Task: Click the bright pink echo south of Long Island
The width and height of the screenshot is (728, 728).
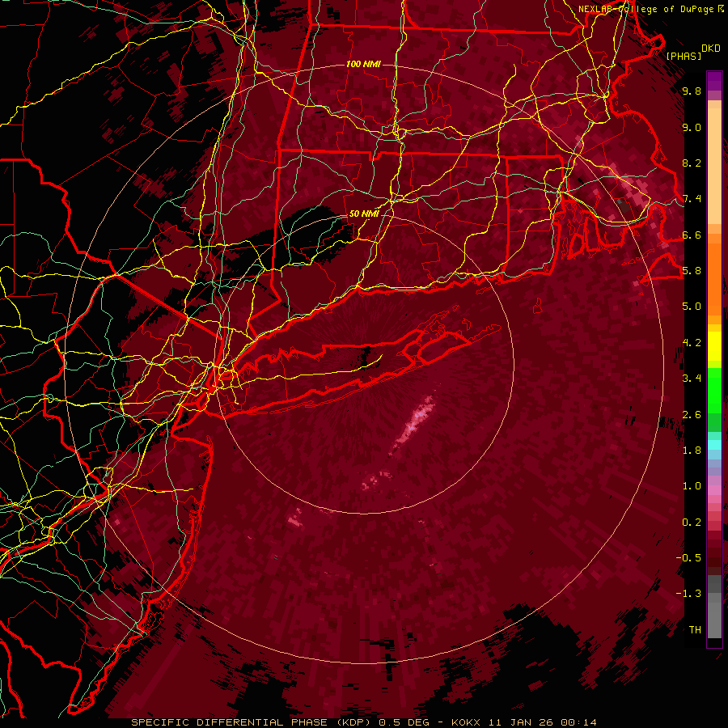Action: 416,422
